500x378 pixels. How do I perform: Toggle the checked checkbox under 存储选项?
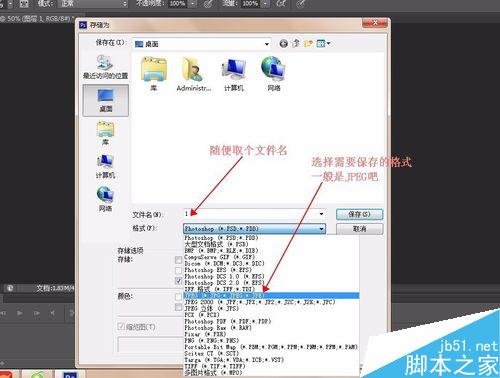click(179, 281)
